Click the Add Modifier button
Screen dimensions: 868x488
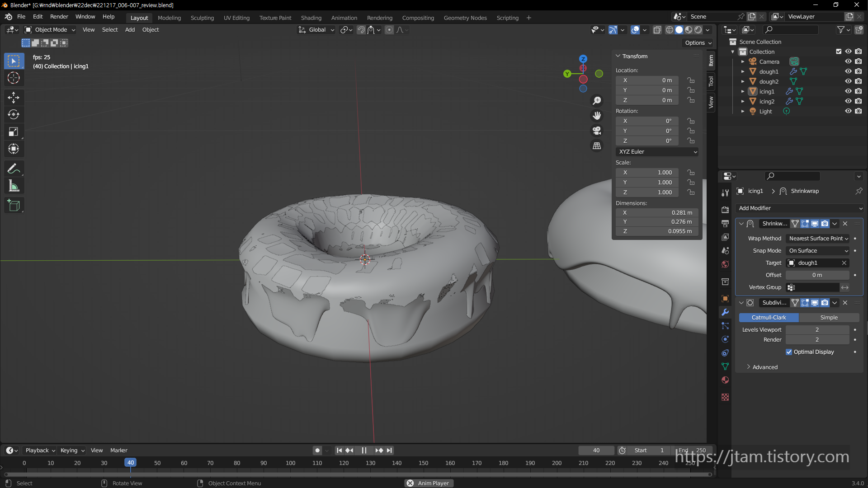[x=800, y=208]
